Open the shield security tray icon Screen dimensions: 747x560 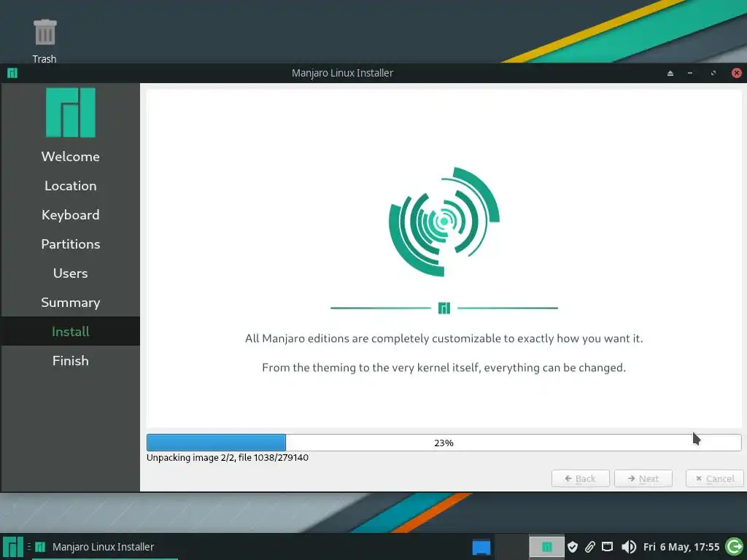click(x=573, y=547)
